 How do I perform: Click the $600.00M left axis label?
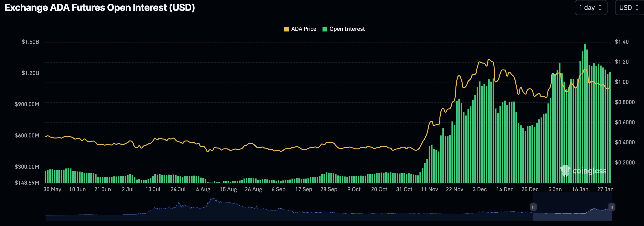(27, 136)
